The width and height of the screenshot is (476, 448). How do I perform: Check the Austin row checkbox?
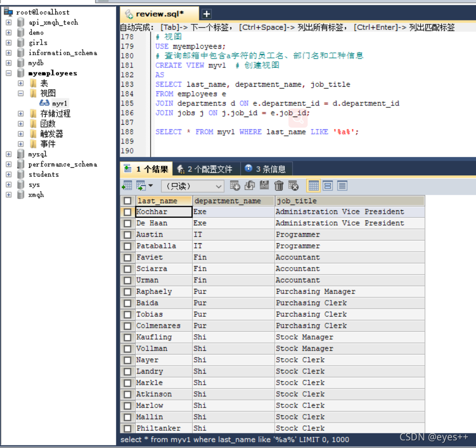pos(128,235)
